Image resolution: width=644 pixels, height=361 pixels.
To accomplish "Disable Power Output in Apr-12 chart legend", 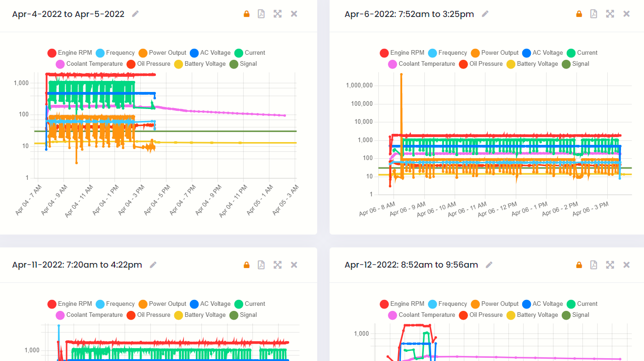I will [495, 304].
